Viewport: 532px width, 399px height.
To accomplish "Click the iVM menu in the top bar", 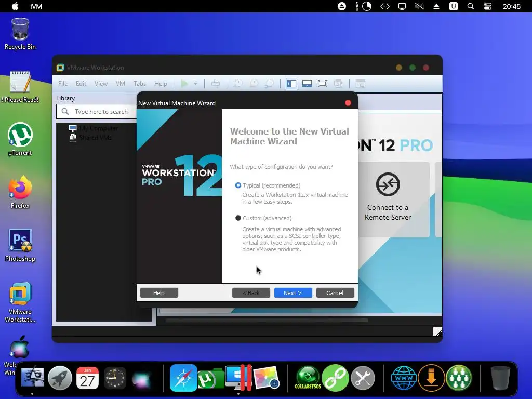I will point(36,6).
